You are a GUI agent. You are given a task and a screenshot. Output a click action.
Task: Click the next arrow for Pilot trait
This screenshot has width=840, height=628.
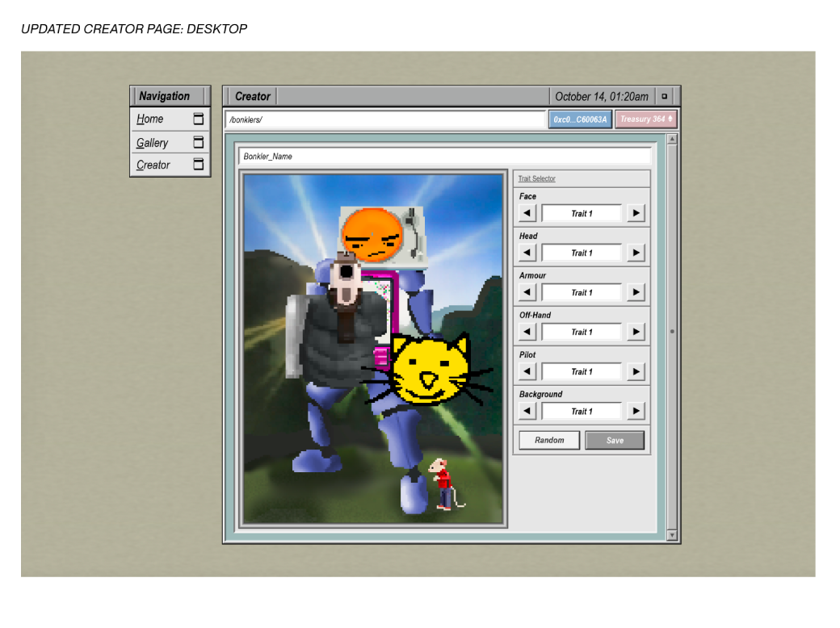click(636, 371)
